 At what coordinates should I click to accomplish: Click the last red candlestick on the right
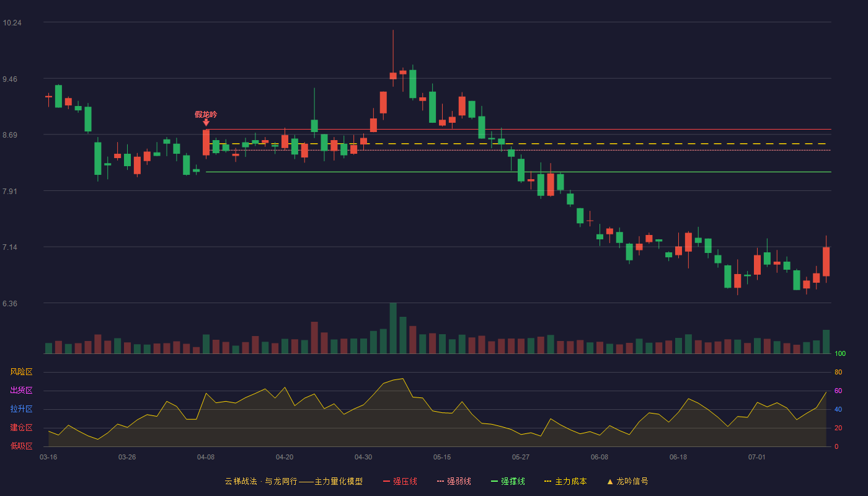pyautogui.click(x=826, y=261)
